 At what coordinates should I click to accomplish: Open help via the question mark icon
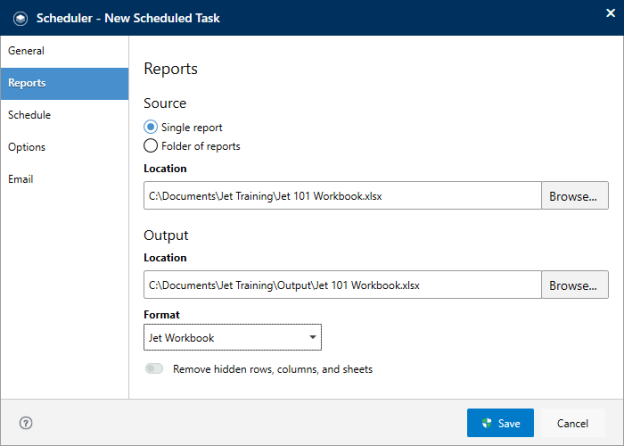pyautogui.click(x=26, y=423)
